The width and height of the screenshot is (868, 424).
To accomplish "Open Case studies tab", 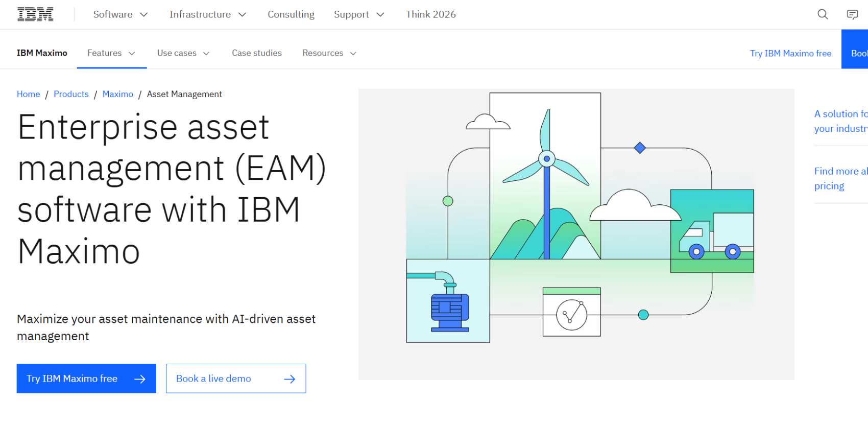I will point(257,53).
